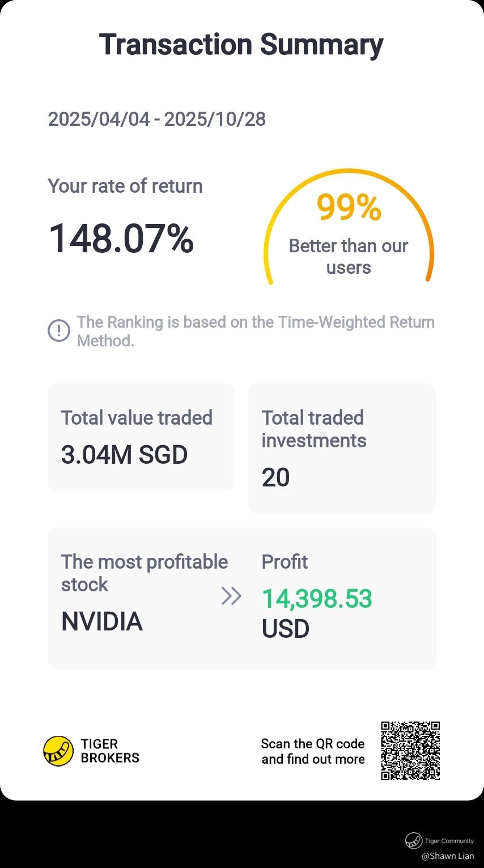Image resolution: width=484 pixels, height=868 pixels.
Task: Click the info icon beside the ranking note
Action: (x=59, y=331)
